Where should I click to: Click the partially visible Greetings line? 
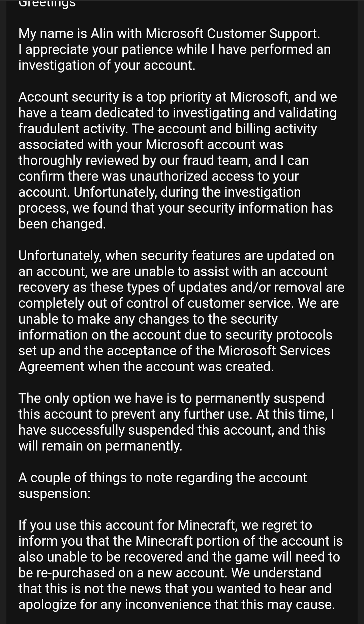click(x=47, y=3)
